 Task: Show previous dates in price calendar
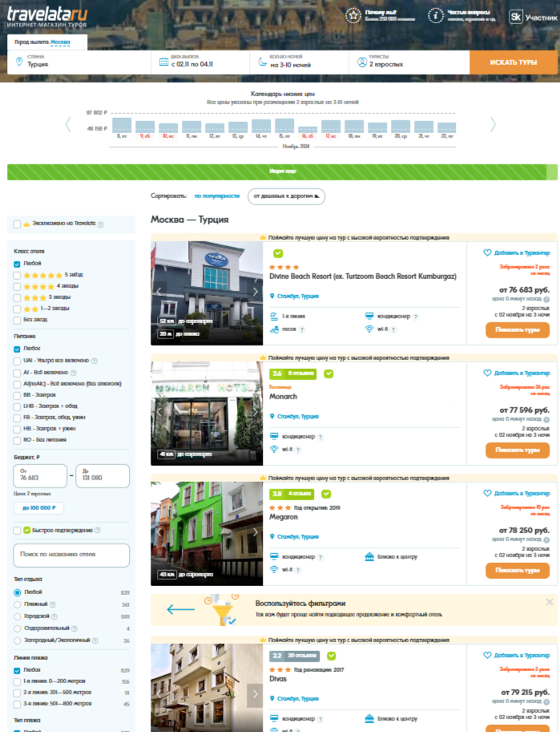[x=68, y=124]
